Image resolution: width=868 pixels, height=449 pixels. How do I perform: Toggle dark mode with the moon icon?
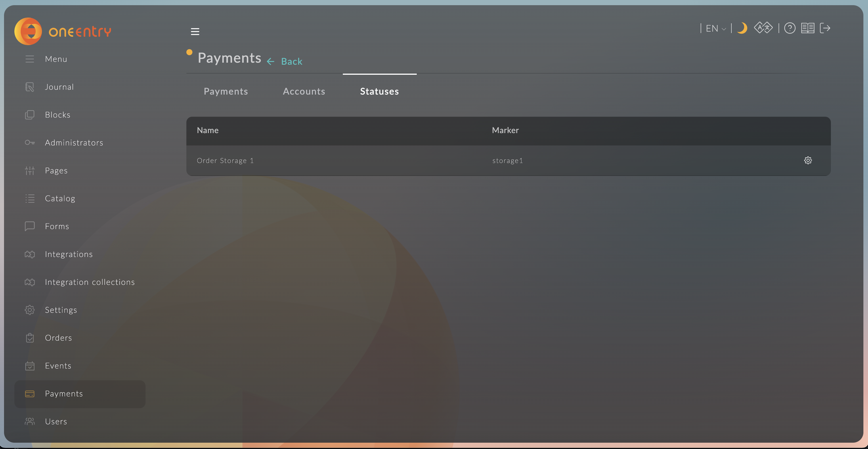coord(742,28)
